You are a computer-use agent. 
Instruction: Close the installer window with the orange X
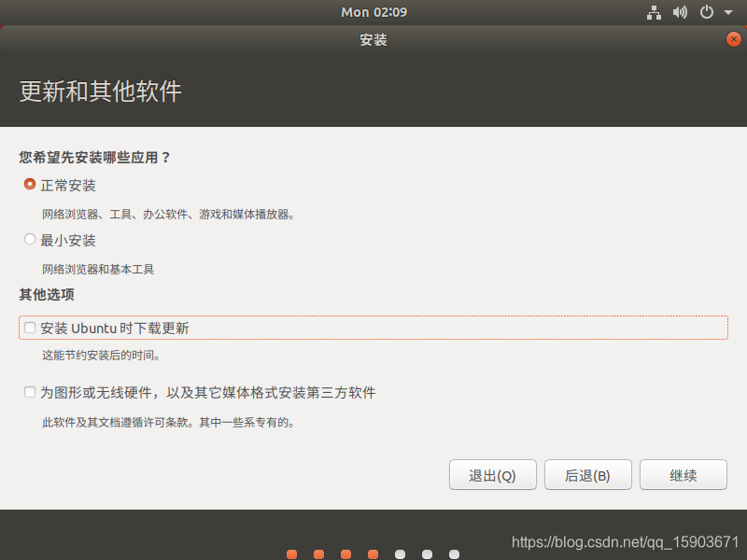734,39
